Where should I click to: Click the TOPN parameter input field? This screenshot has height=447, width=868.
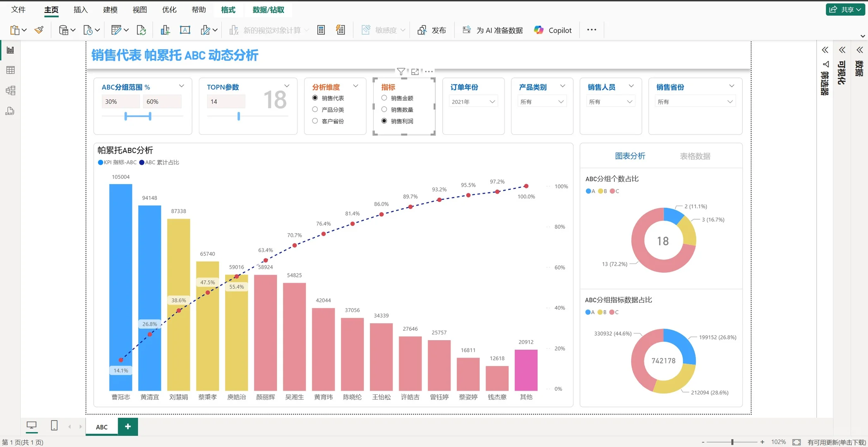coord(226,101)
